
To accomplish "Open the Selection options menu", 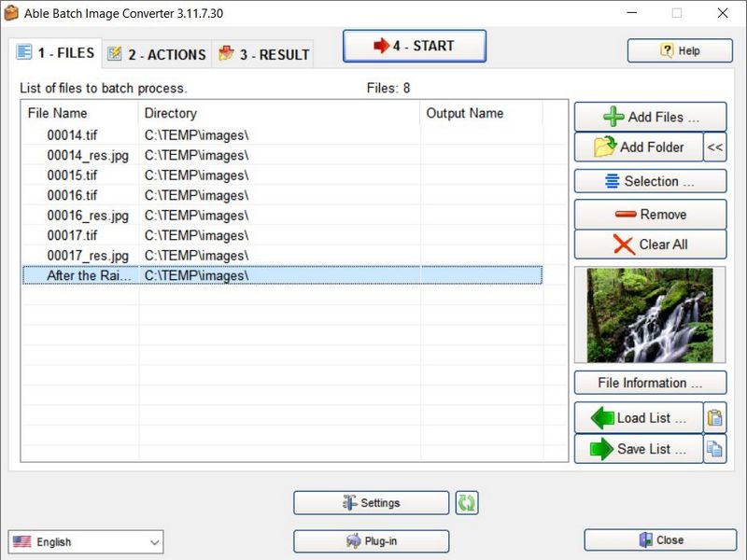I will coord(650,181).
